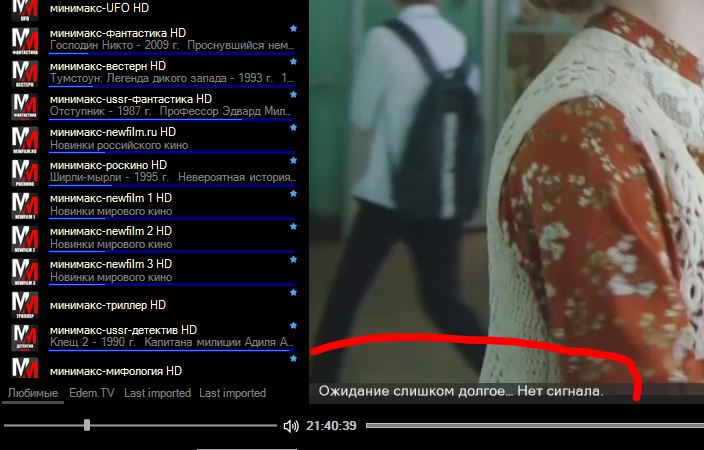Click the 'Ожидание слишком долгое… Нет сигнала' status message

click(x=461, y=391)
